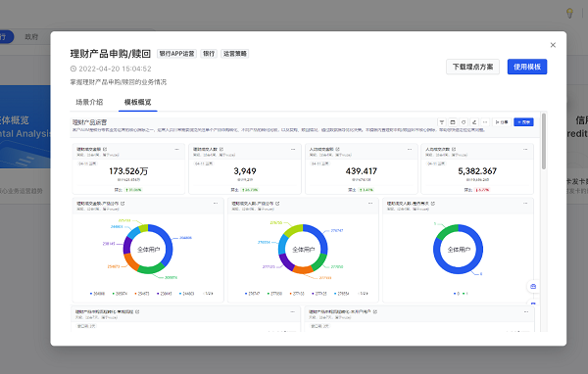Close the template detail dialog
The image size is (588, 374).
[x=553, y=45]
